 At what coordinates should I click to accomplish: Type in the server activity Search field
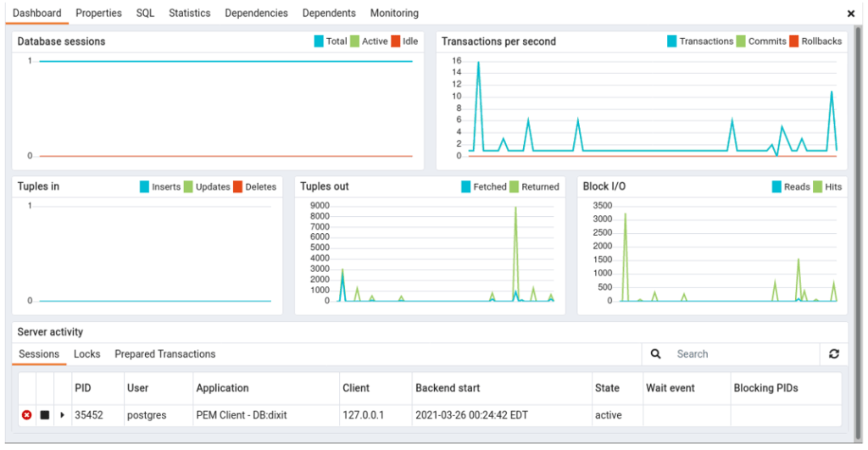[742, 354]
